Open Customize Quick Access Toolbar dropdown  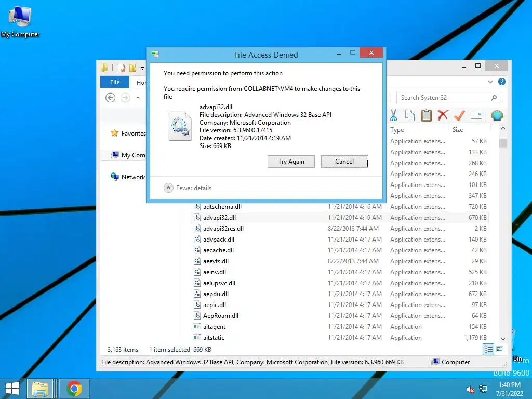[142, 69]
